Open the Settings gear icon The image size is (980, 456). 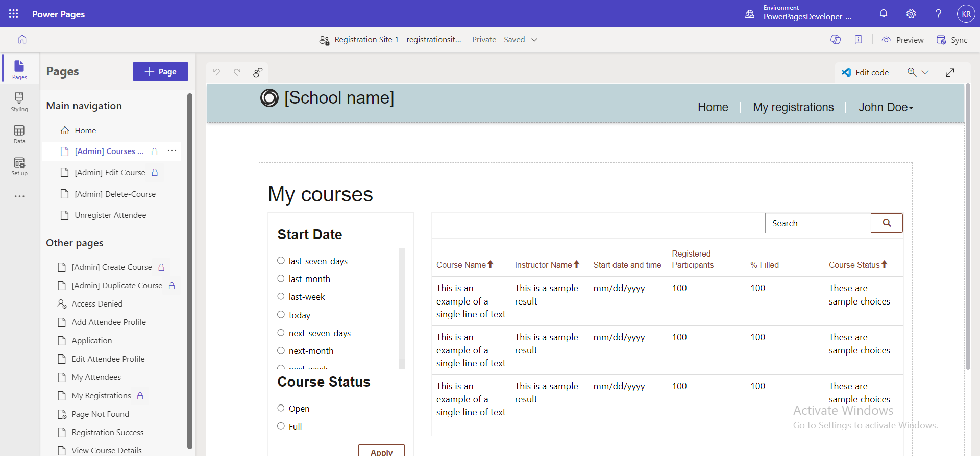(911, 14)
